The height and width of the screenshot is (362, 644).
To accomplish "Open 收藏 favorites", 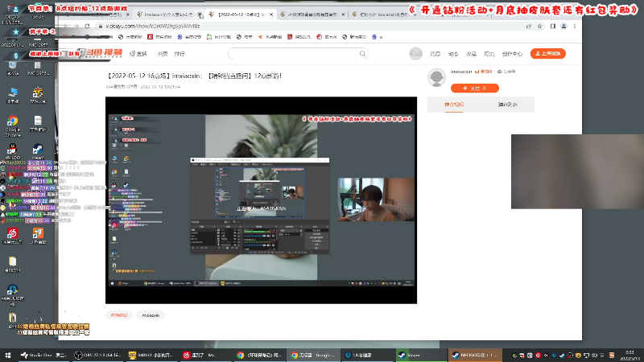I will (471, 54).
